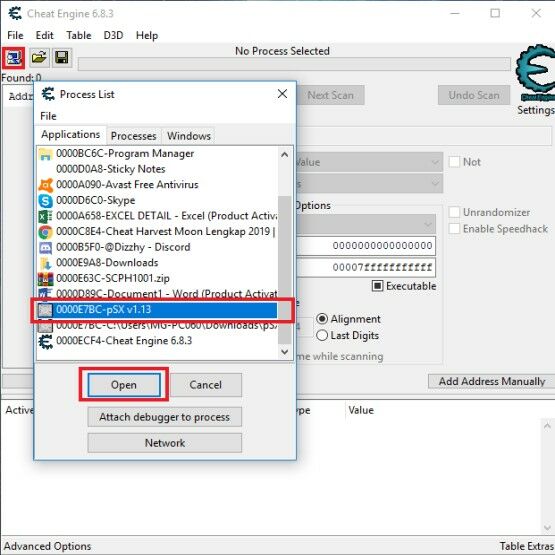Click the Discord icon in process list
Viewport: 555px width, 555px height.
point(45,247)
